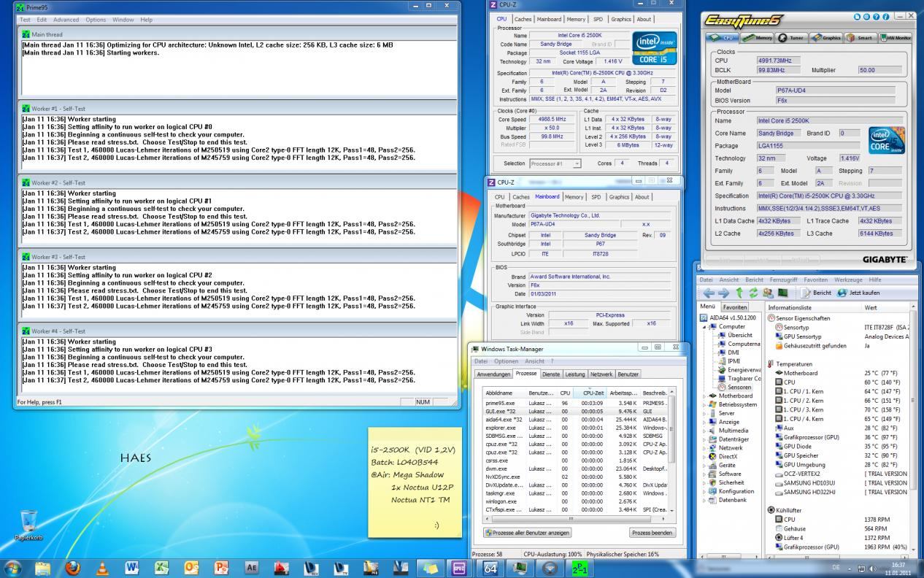Click the blue Forward arrow in AIDA64 toolbar
Image resolution: width=924 pixels, height=578 pixels.
pyautogui.click(x=723, y=293)
